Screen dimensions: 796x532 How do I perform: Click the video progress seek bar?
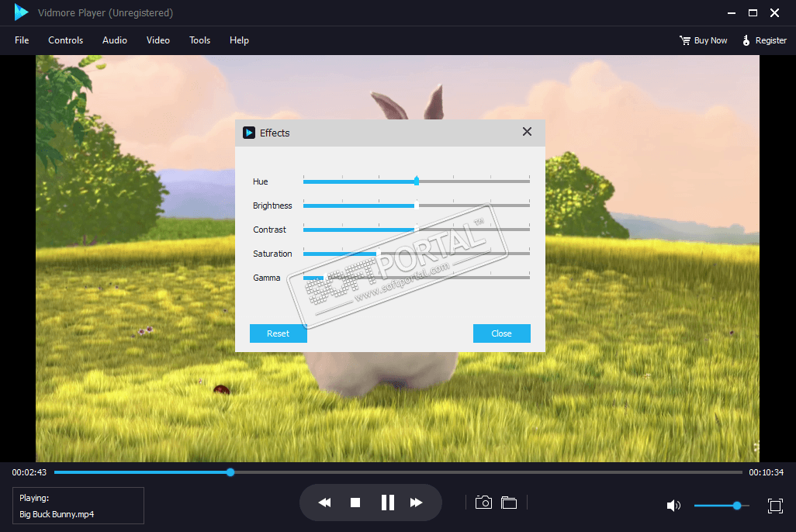pyautogui.click(x=398, y=472)
